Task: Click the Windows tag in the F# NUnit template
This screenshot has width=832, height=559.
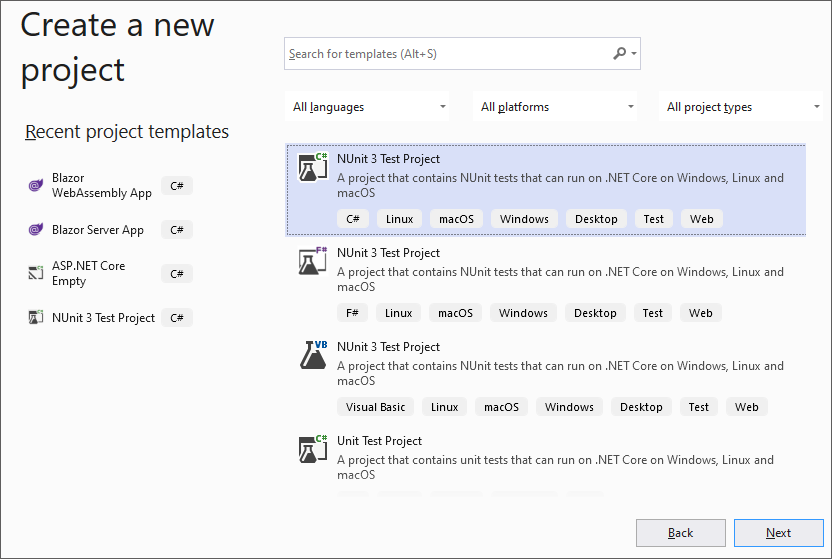Action: click(523, 313)
